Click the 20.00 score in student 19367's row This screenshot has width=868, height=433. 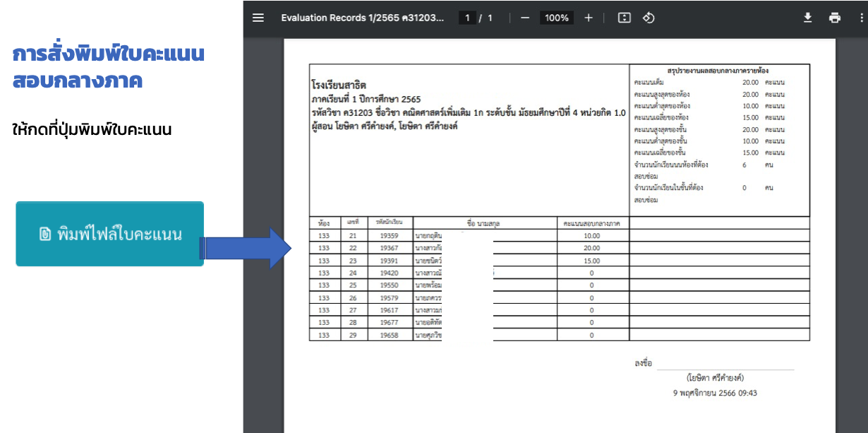[x=591, y=248]
